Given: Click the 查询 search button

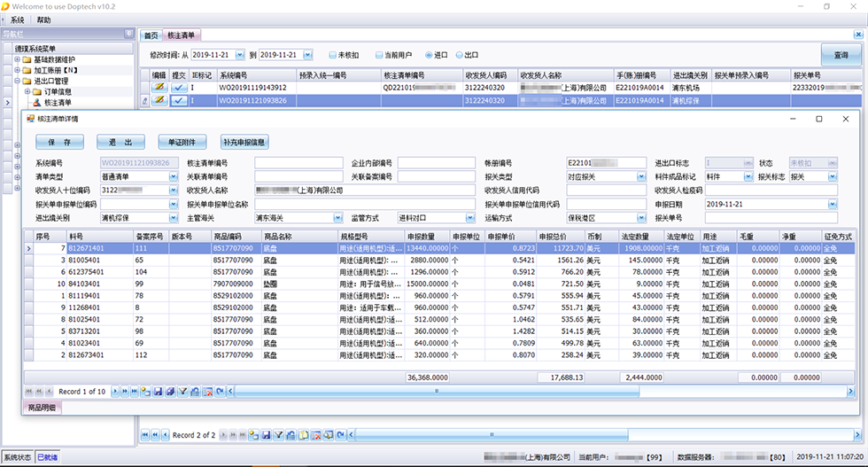Looking at the screenshot, I should click(x=841, y=55).
